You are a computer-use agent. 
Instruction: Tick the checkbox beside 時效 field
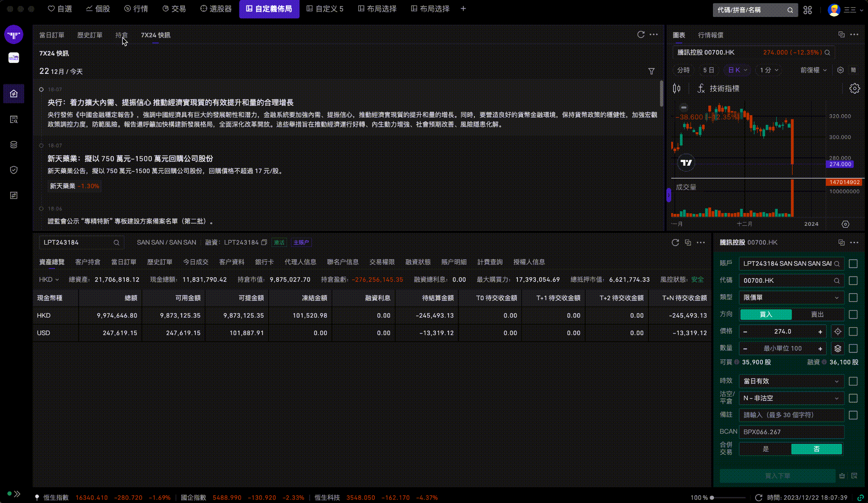pyautogui.click(x=853, y=381)
